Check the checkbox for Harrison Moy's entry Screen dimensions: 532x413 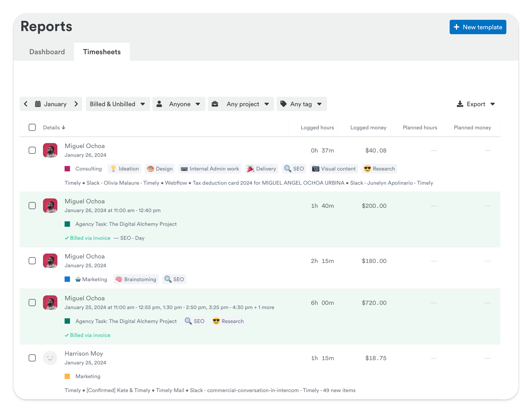coord(32,358)
